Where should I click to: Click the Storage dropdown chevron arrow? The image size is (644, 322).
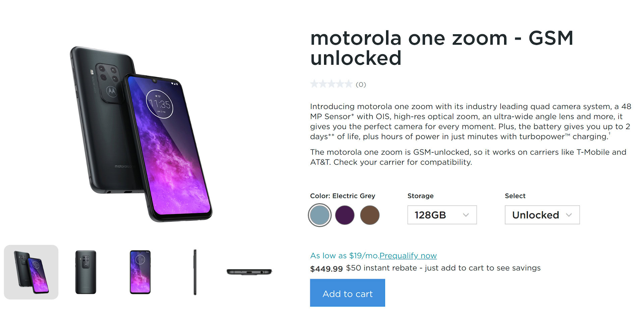tap(466, 215)
